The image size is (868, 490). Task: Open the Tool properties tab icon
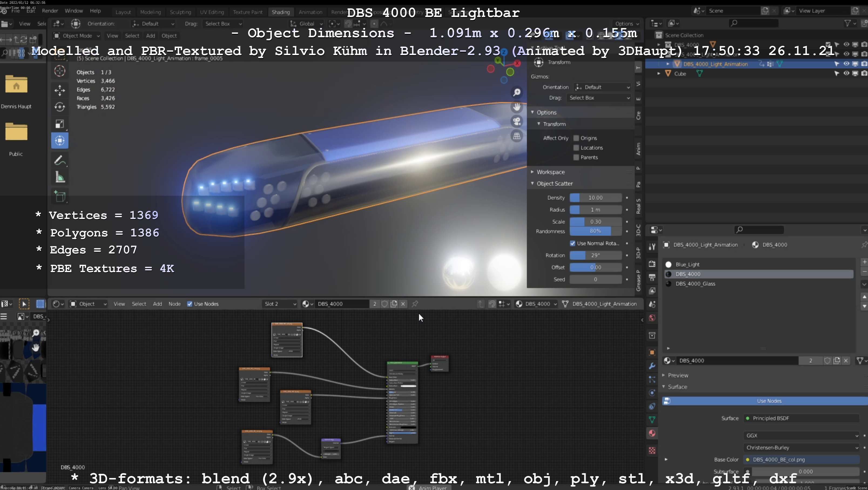(x=652, y=247)
